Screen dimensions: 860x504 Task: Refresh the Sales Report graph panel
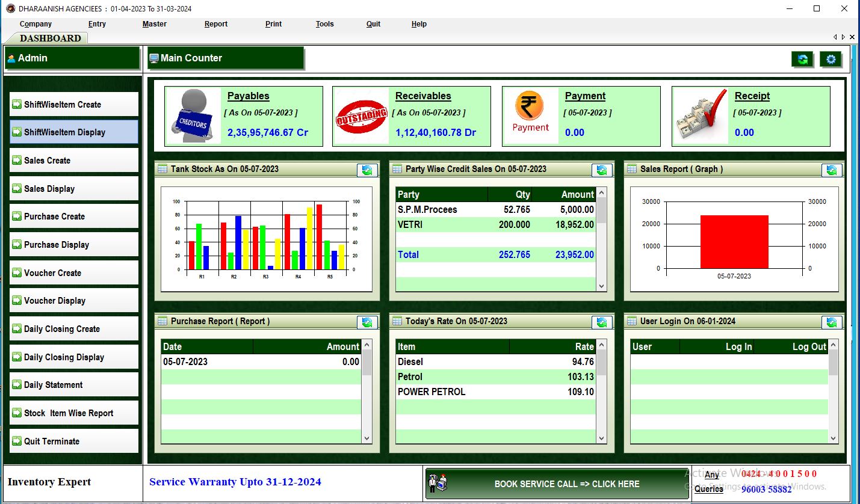(x=832, y=170)
